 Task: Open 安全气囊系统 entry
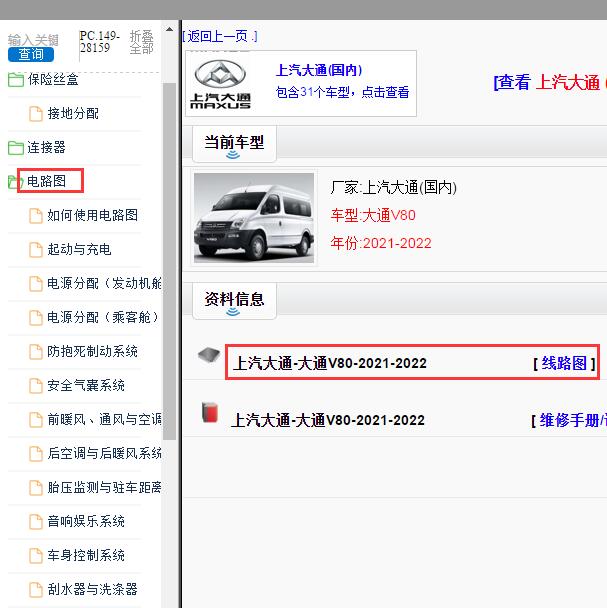[x=86, y=385]
